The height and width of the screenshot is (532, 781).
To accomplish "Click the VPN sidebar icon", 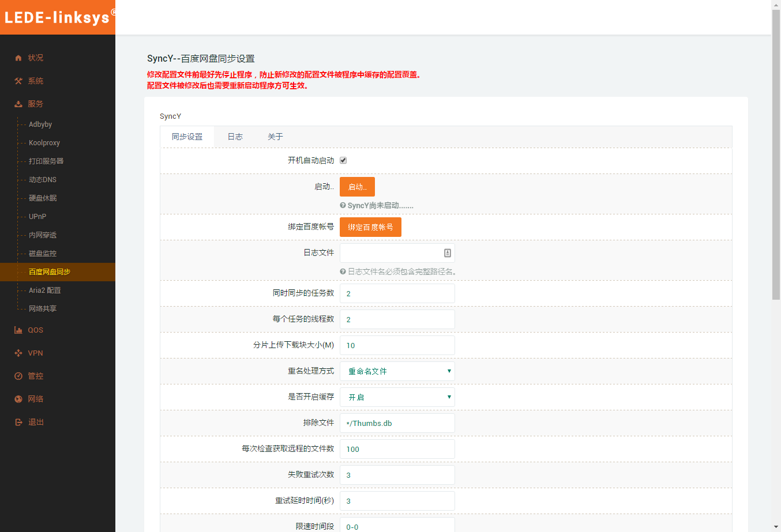I will coord(18,353).
